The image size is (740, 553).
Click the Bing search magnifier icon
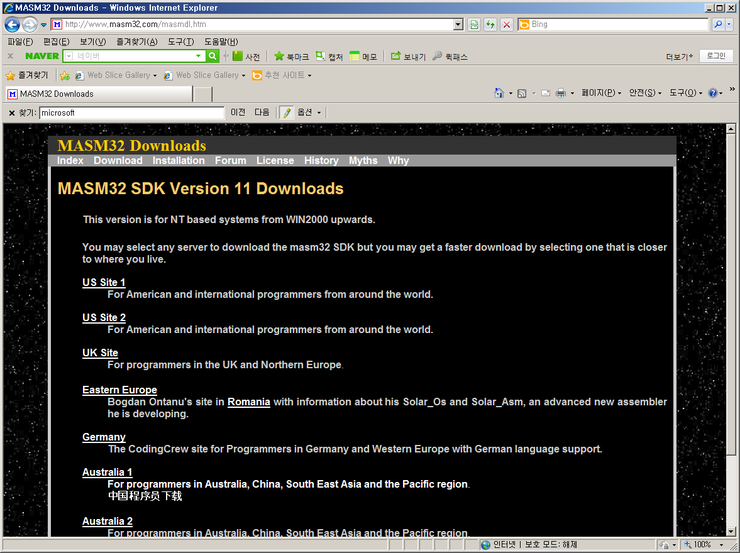coord(718,24)
